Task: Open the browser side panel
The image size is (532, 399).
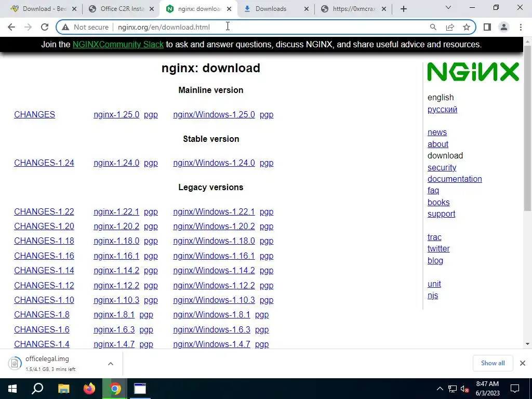Action: click(x=487, y=27)
